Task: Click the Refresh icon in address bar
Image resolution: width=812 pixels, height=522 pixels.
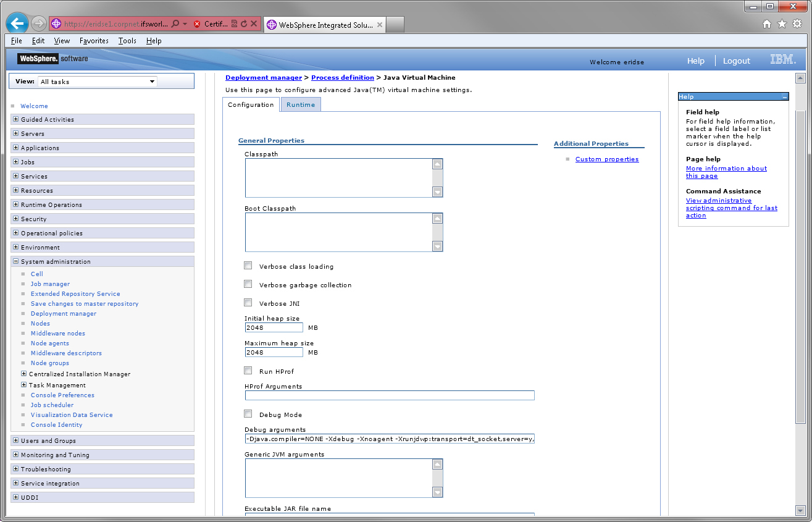Action: point(244,24)
